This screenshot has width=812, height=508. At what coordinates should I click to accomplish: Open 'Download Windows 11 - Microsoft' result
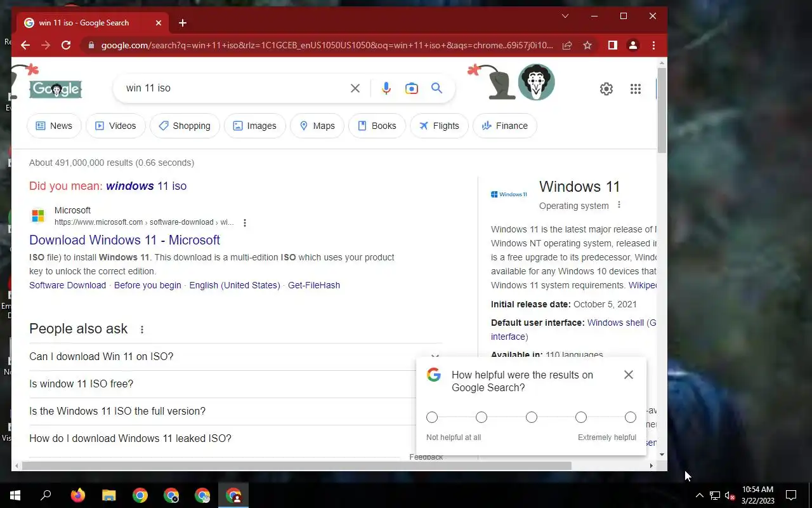click(124, 240)
